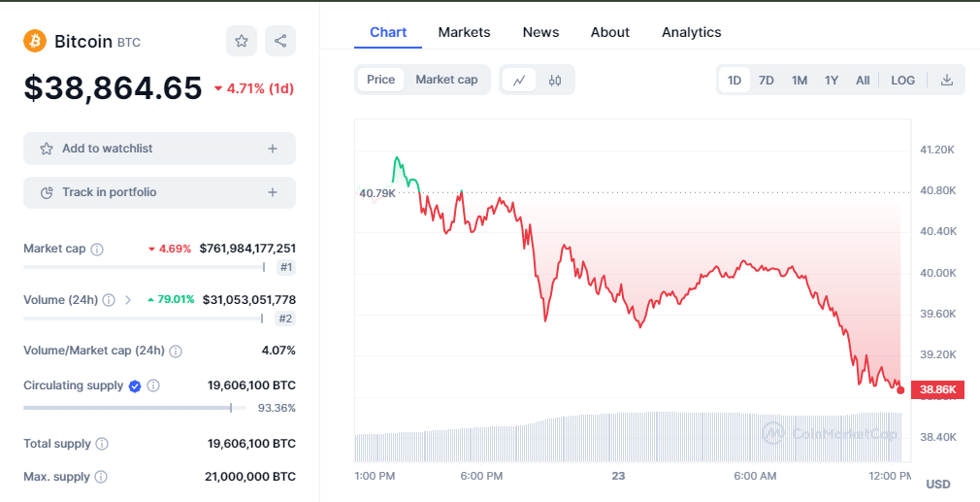This screenshot has height=502, width=980.
Task: Show Market cap info tooltip icon
Action: coord(97,250)
